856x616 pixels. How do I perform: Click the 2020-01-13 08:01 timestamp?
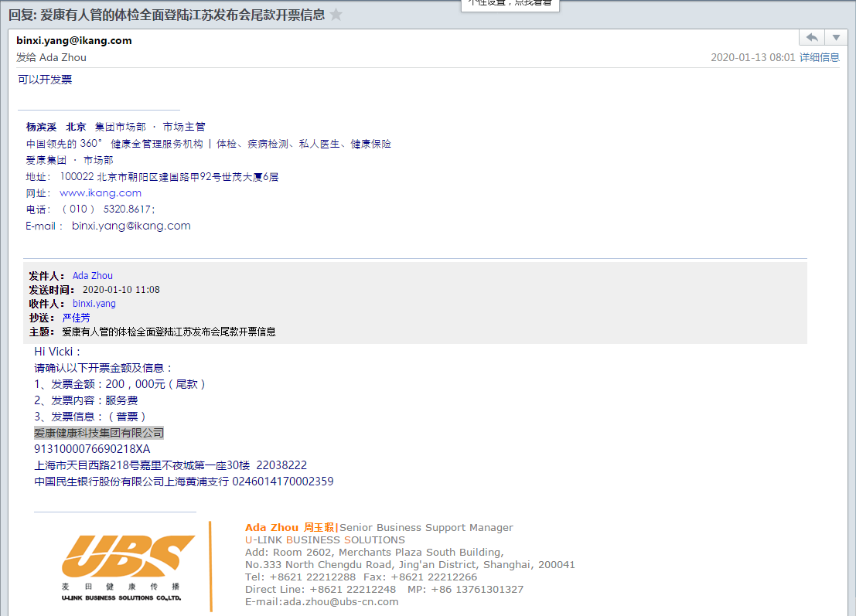[752, 57]
